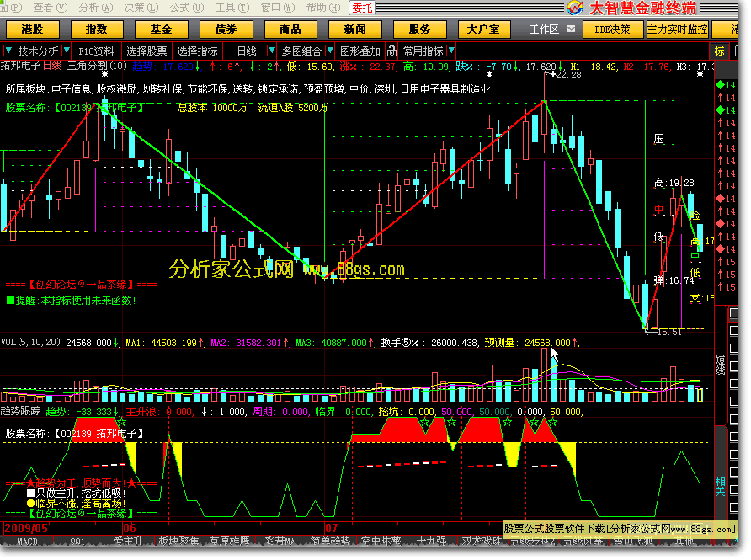Click the 07 month marker on axis
Image resolution: width=751 pixels, height=560 pixels.
pos(331,528)
